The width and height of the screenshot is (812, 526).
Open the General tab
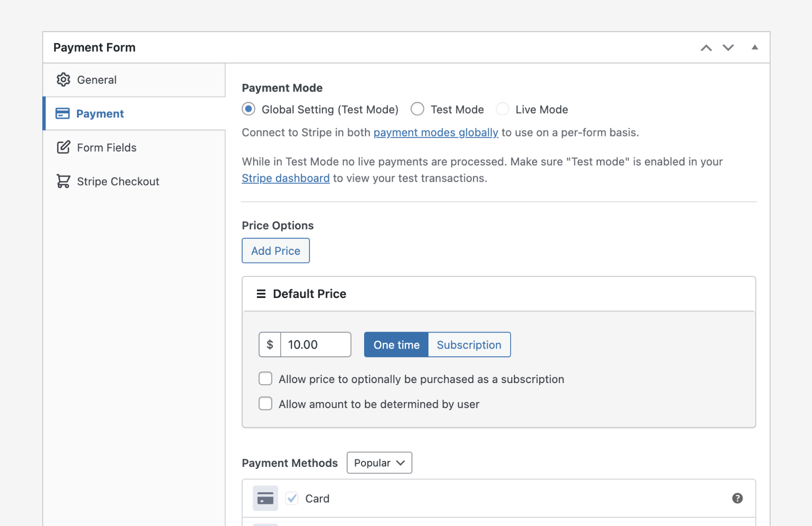(x=134, y=80)
